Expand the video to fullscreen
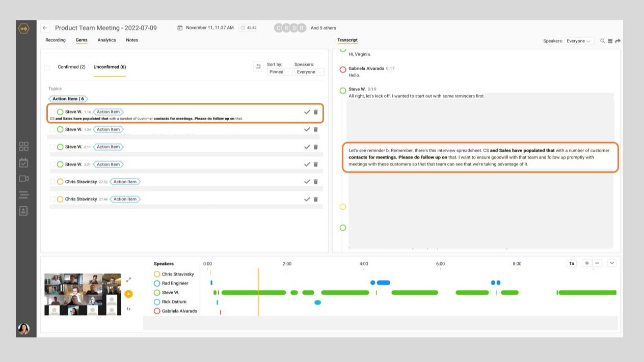The height and width of the screenshot is (362, 644). [x=128, y=280]
